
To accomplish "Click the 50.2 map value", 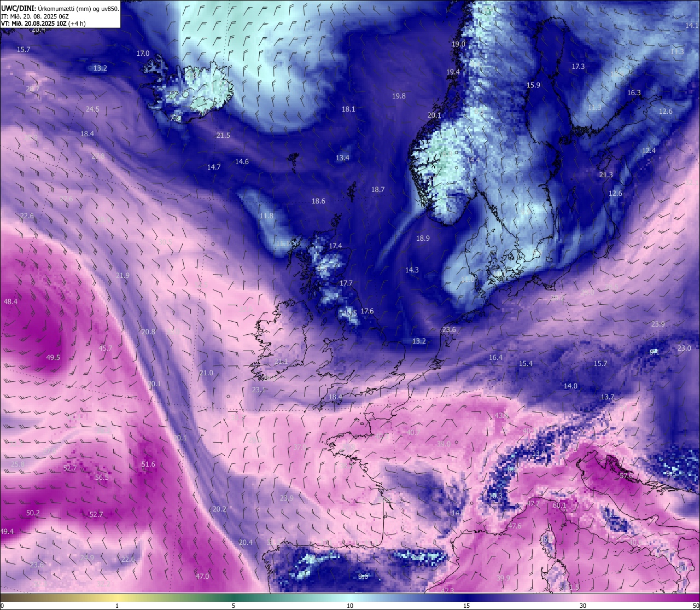I will click(33, 513).
